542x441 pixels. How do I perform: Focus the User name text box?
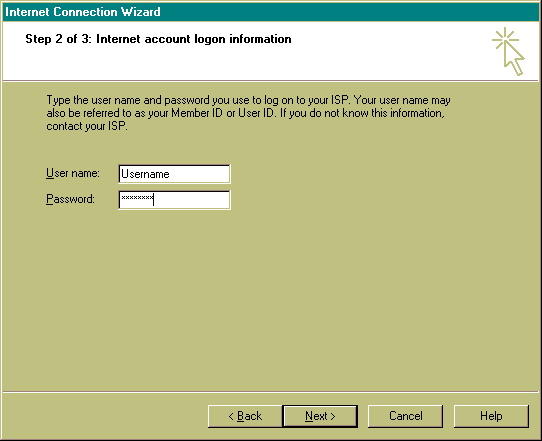(174, 174)
